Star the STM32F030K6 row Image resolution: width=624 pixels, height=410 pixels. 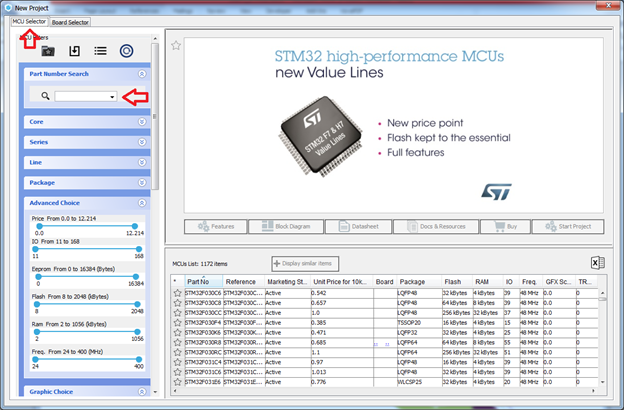pos(177,333)
